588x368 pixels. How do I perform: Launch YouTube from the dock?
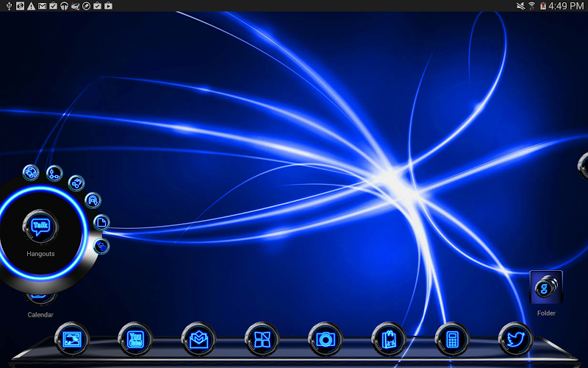(135, 339)
